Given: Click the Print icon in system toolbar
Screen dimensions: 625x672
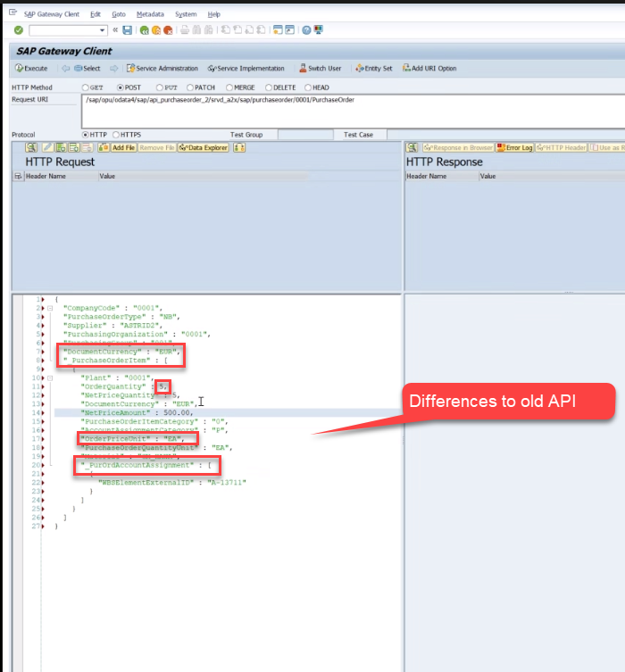Looking at the screenshot, I should pos(185,30).
